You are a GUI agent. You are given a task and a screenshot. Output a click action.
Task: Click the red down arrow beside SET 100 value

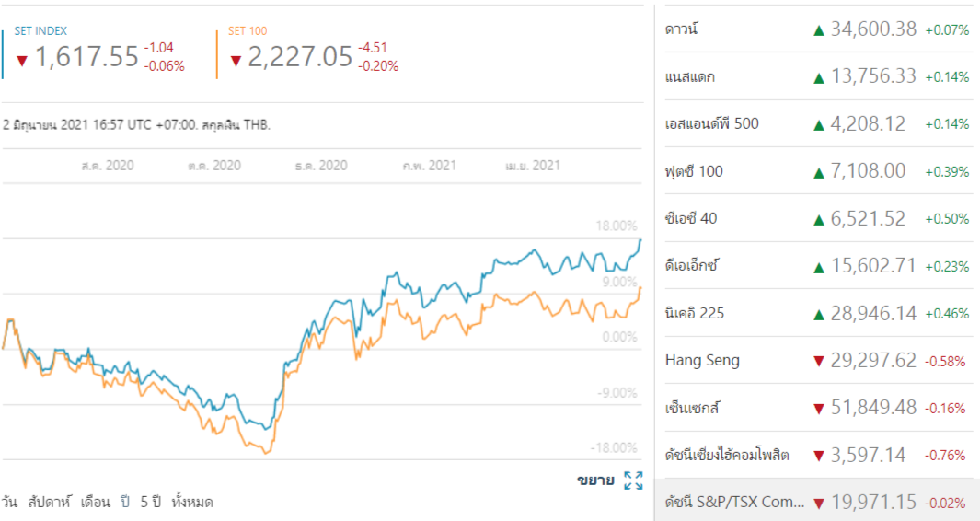(236, 61)
